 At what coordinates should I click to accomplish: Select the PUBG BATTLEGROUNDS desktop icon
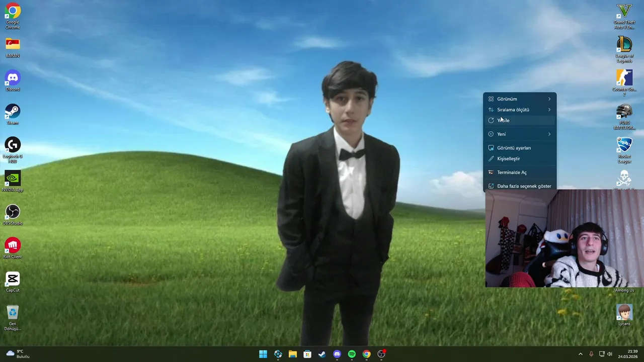click(x=624, y=117)
